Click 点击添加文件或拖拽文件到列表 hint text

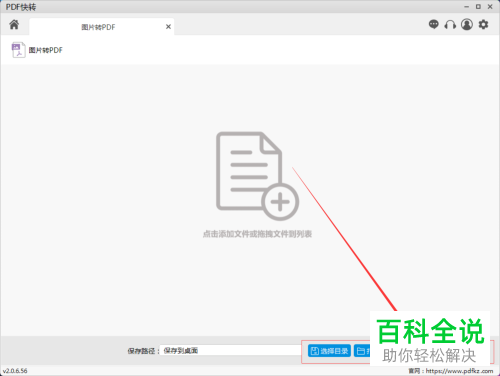tap(257, 234)
